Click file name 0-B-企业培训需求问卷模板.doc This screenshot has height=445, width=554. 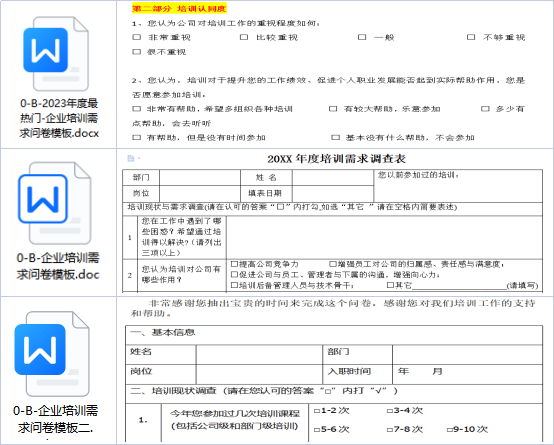[x=58, y=266]
